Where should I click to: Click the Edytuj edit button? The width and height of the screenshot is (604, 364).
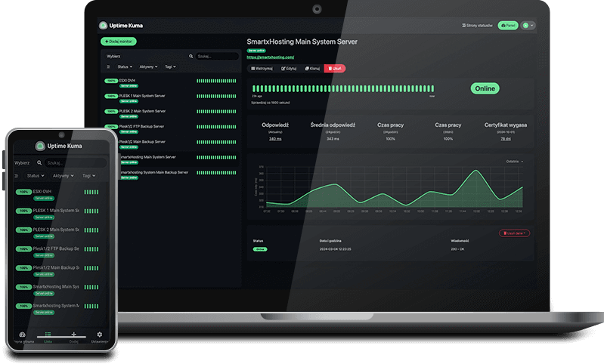click(289, 69)
